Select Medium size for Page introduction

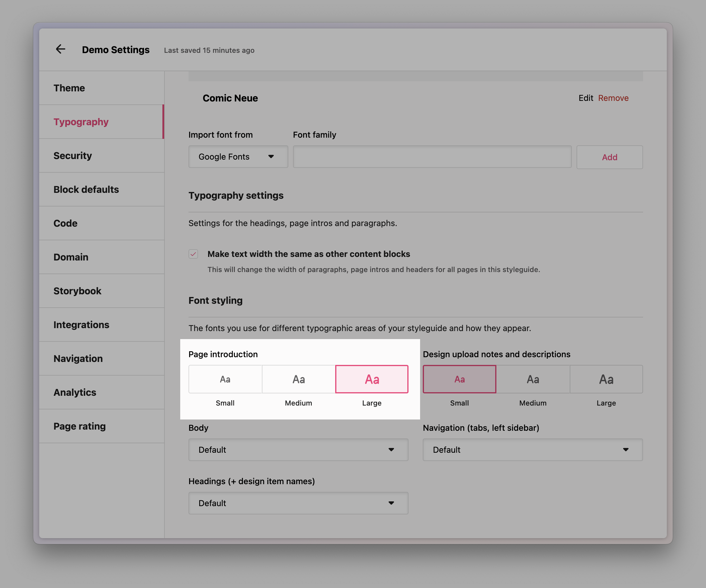(298, 379)
